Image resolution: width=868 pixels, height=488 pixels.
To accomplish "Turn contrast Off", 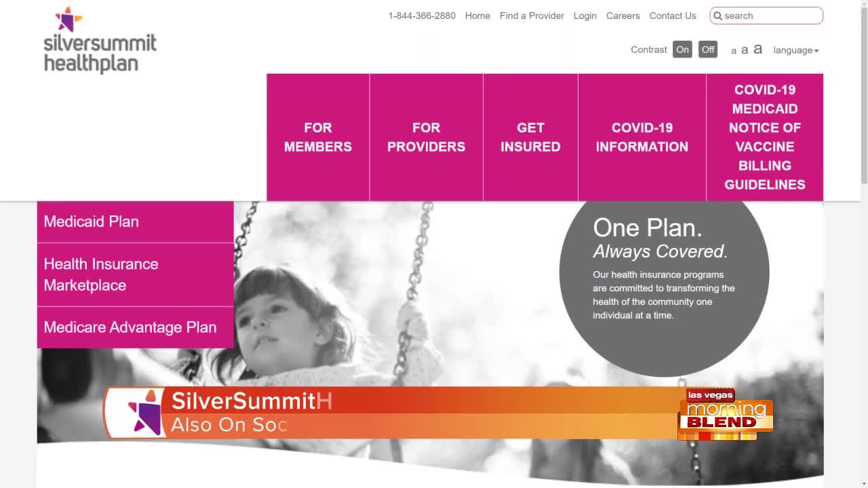I will (x=708, y=49).
